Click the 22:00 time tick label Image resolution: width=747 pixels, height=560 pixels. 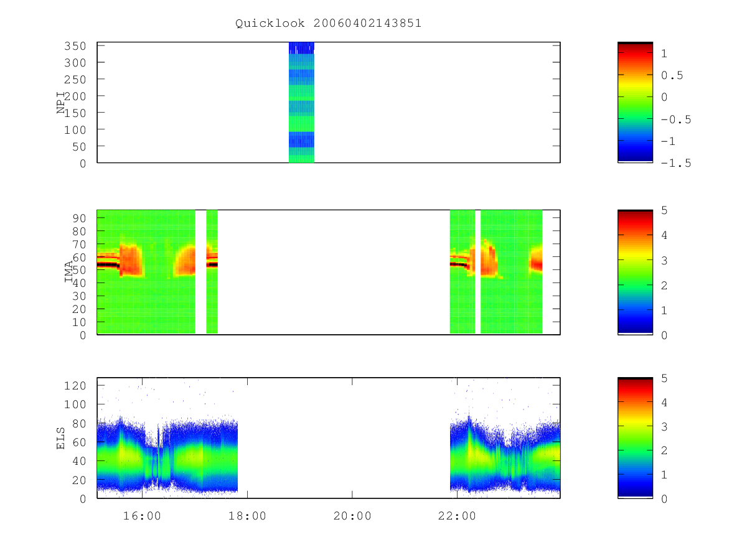[x=457, y=516]
